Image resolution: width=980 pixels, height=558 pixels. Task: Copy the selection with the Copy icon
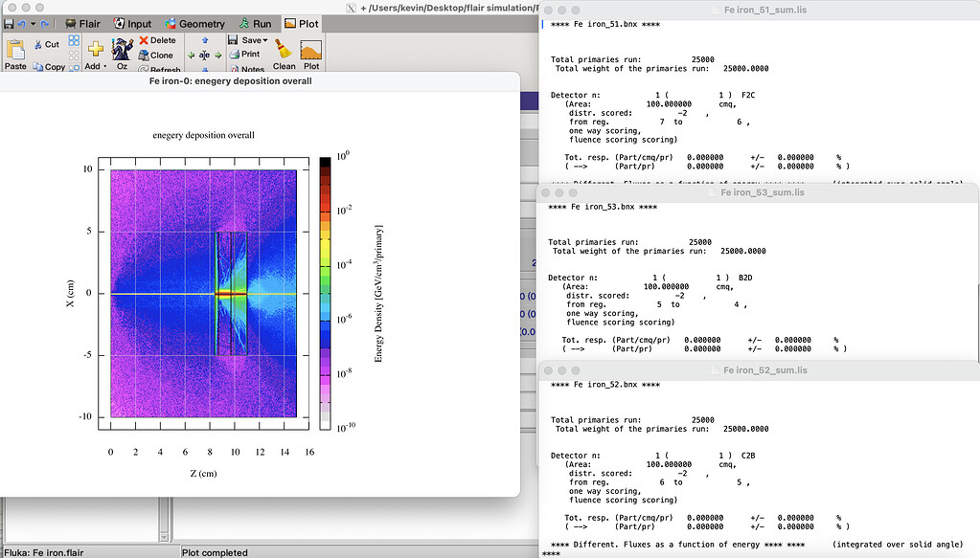[x=38, y=67]
